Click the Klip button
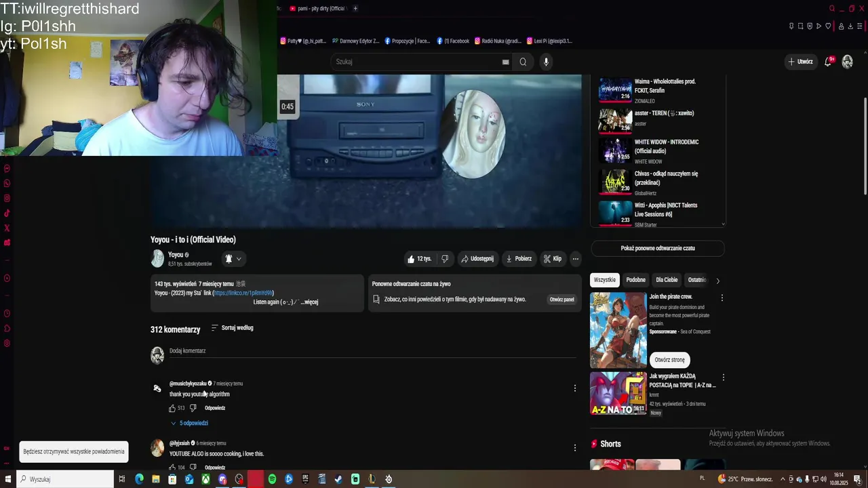The height and width of the screenshot is (488, 868). (553, 259)
